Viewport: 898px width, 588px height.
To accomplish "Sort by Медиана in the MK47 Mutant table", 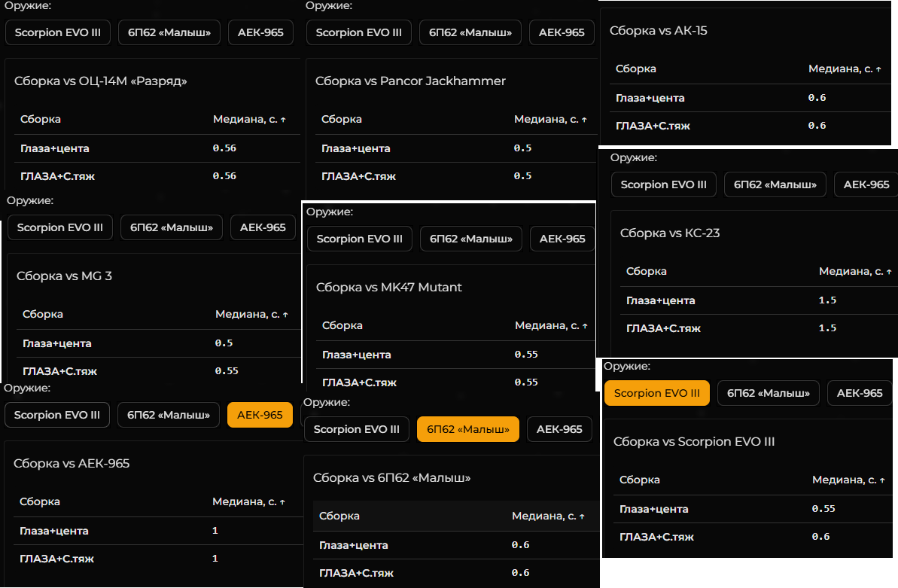I will (551, 325).
